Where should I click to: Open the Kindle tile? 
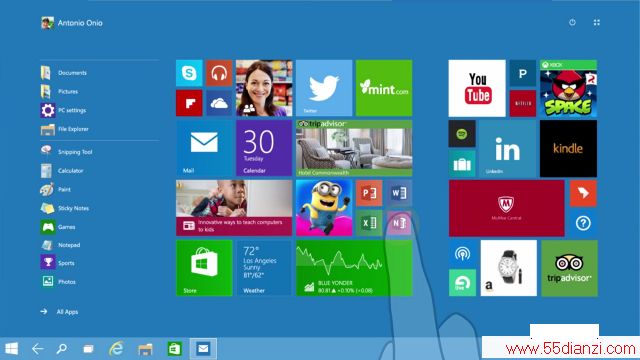[569, 149]
